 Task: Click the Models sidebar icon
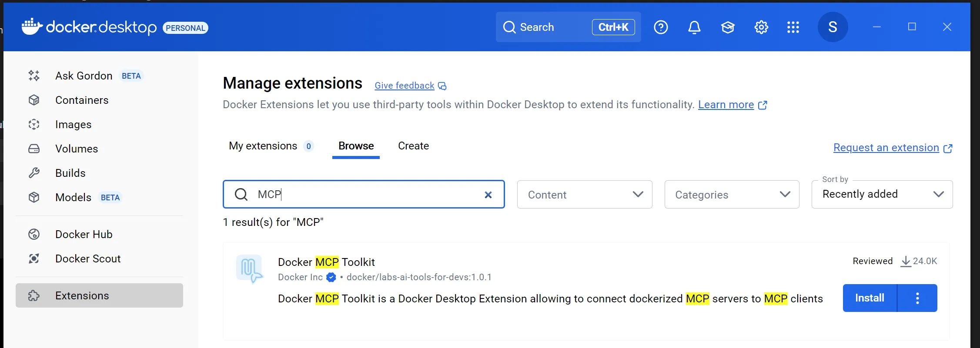[34, 197]
